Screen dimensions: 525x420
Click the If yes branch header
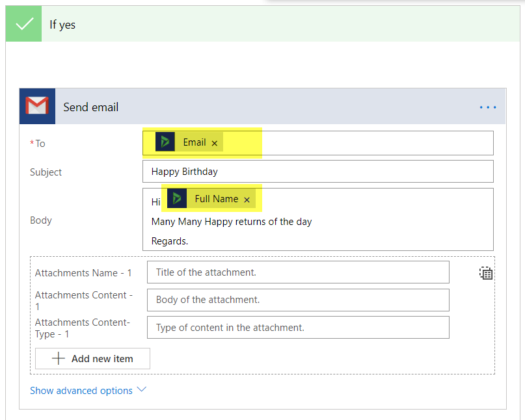(x=263, y=24)
